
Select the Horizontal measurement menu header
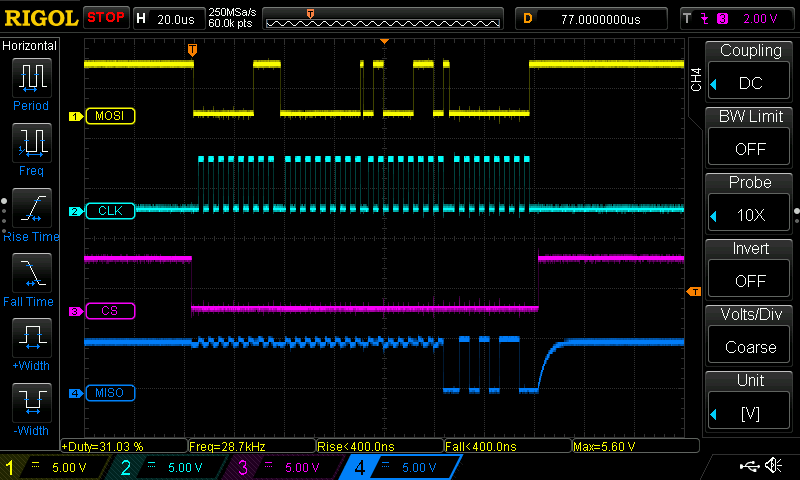(x=30, y=46)
